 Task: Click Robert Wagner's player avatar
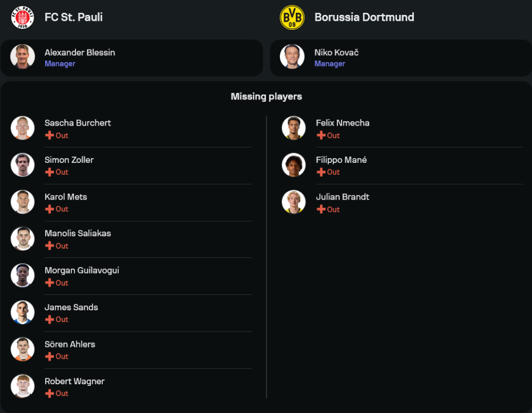coord(22,386)
